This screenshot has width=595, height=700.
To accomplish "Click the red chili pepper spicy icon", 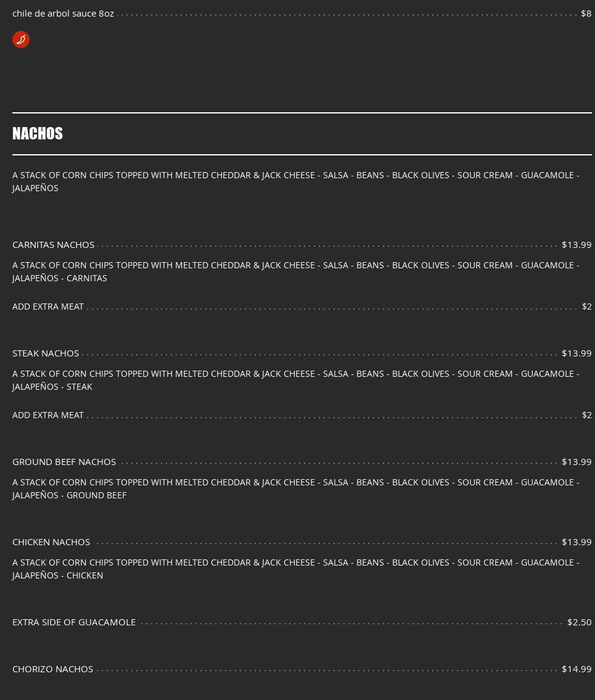I will click(x=21, y=39).
